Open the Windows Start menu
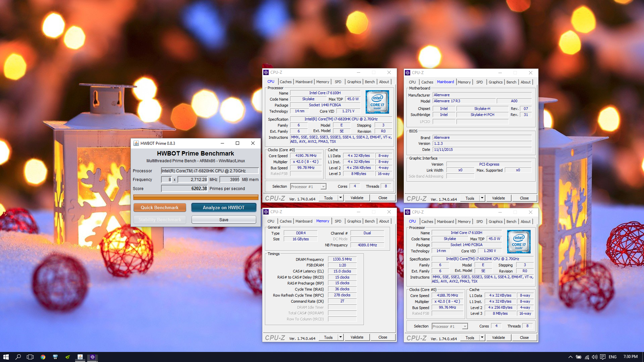Viewport: 644px width, 362px height. 6,357
